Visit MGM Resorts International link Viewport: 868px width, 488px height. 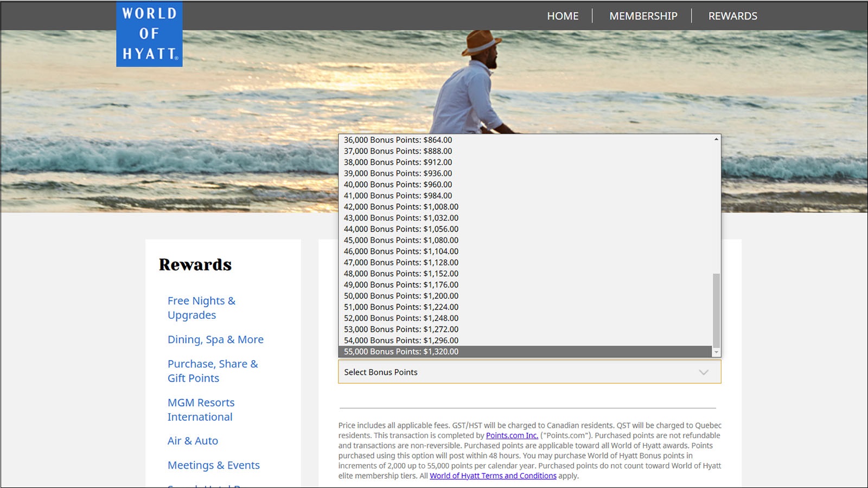click(x=201, y=409)
